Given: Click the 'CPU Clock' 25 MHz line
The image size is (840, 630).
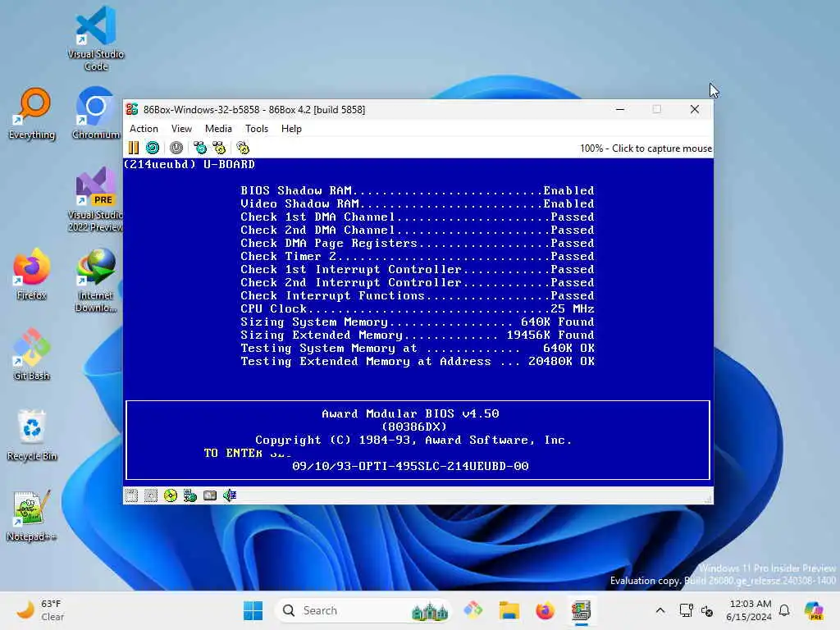Looking at the screenshot, I should (418, 309).
